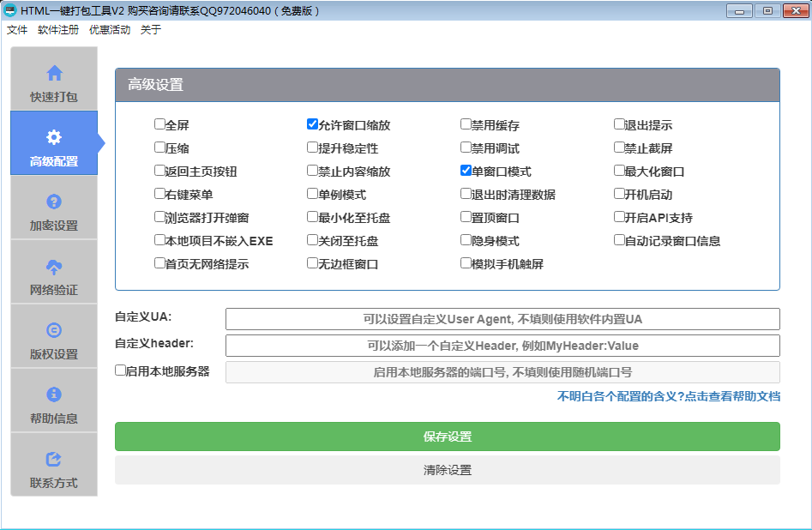The height and width of the screenshot is (530, 812).
Task: Open the 快速打包 home icon tab
Action: pos(54,74)
